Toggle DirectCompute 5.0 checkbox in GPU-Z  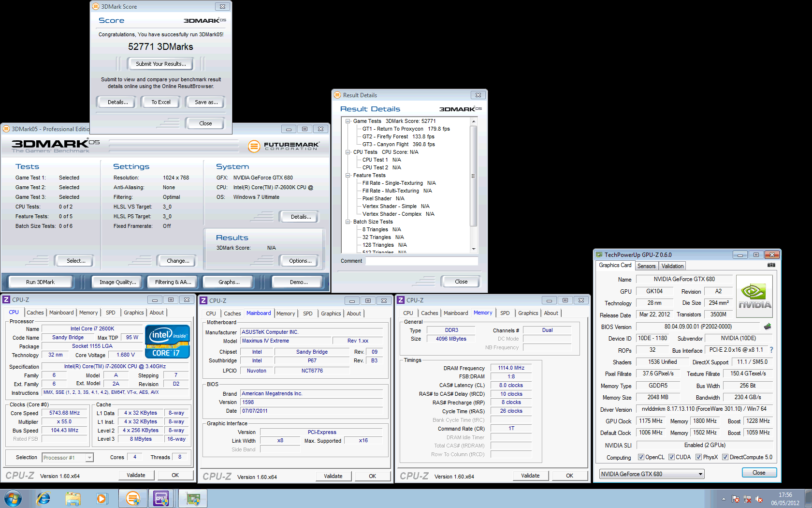[725, 457]
